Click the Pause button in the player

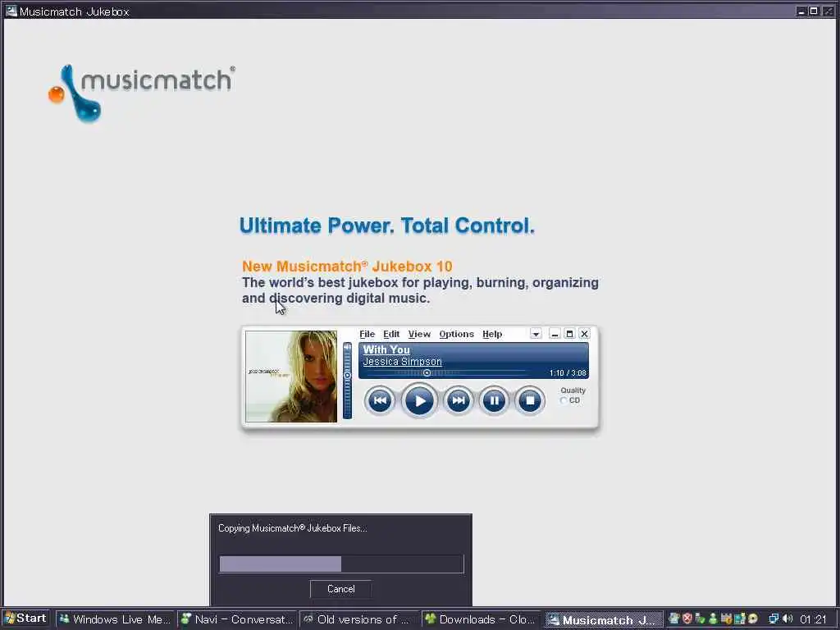tap(494, 400)
